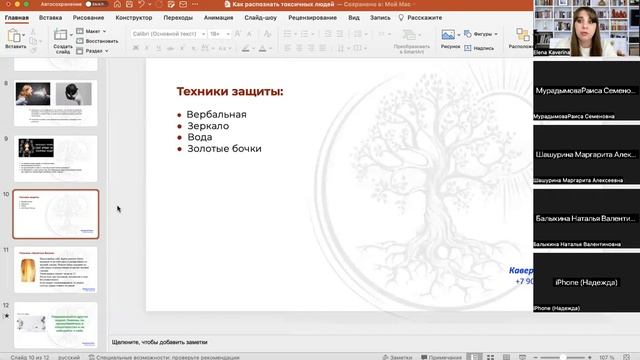Viewport: 640px width, 360px height.
Task: Click the Расскажите search field
Action: click(420, 18)
